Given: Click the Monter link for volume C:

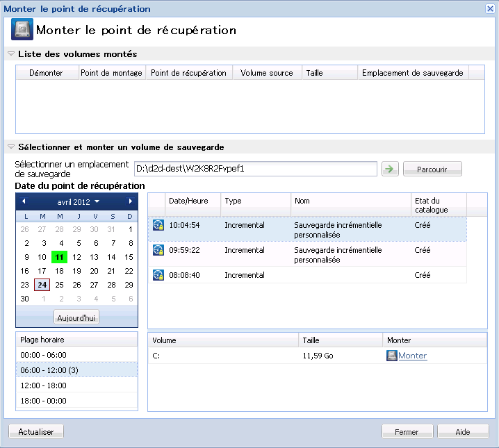Looking at the screenshot, I should [412, 356].
